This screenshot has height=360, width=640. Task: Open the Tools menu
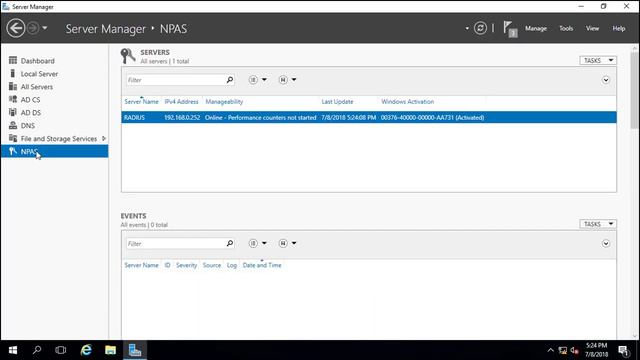pyautogui.click(x=566, y=28)
